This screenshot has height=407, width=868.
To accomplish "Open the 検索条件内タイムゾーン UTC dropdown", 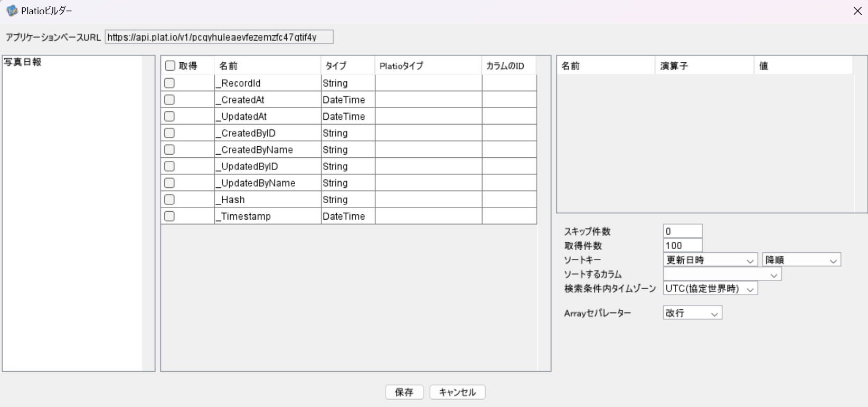I will 711,288.
